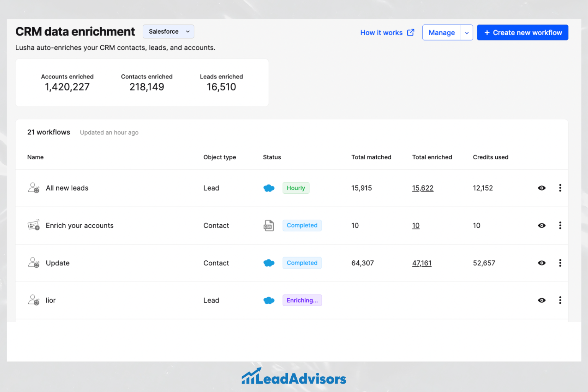Toggle eye icon for All new leads
Image resolution: width=588 pixels, height=392 pixels.
coord(542,188)
